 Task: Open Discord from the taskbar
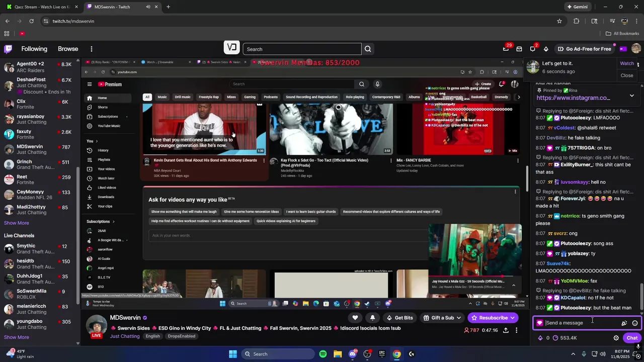353,354
